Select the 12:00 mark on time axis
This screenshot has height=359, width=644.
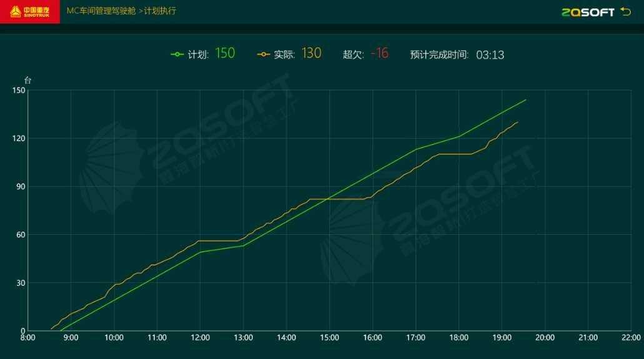(x=200, y=338)
